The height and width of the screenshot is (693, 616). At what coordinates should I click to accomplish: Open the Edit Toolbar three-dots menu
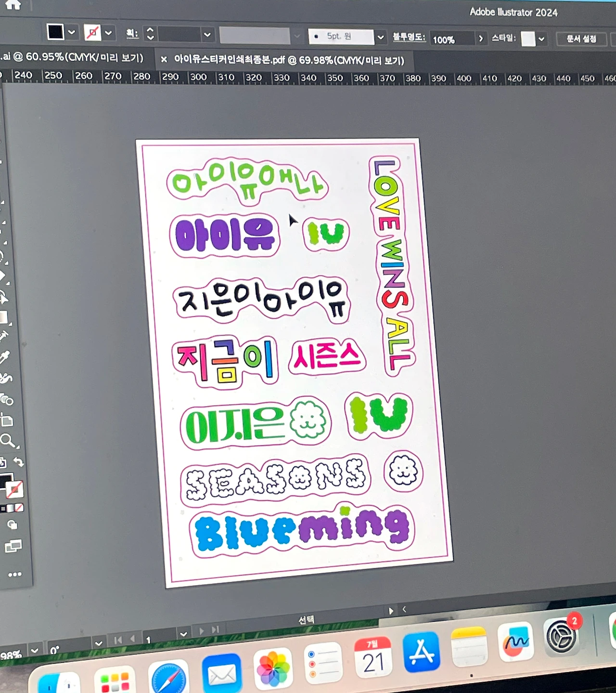point(14,574)
